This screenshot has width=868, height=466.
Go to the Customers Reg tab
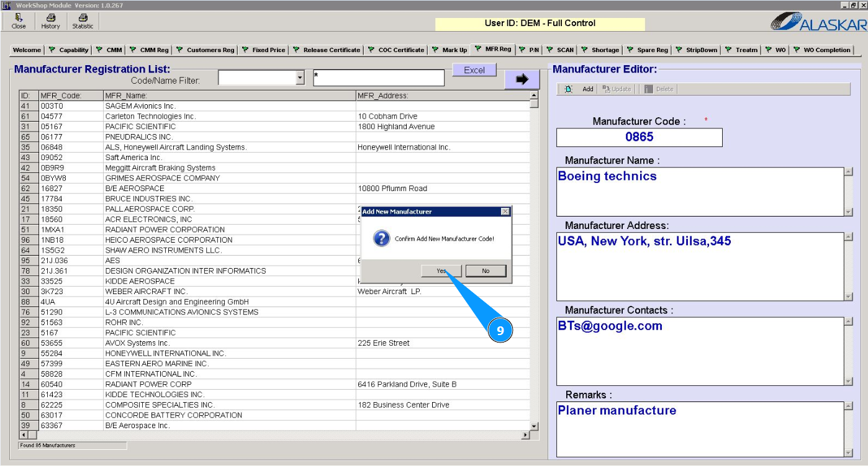click(x=205, y=50)
